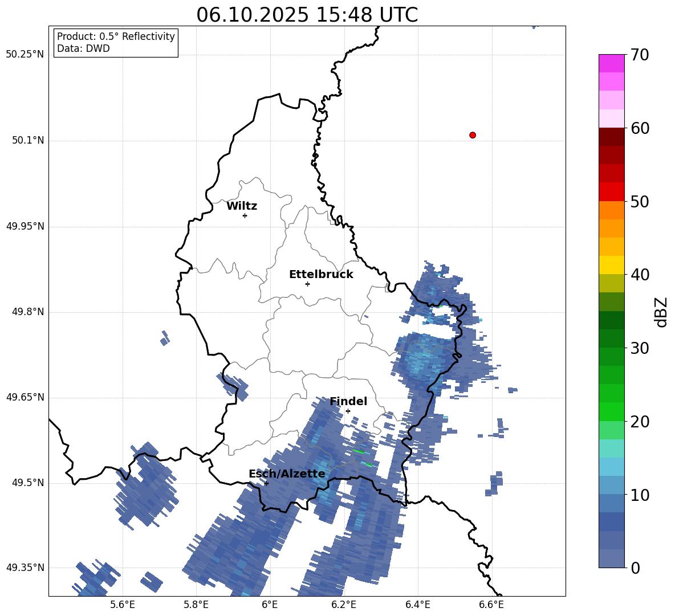Click the 6.4°E longitude label
The width and height of the screenshot is (675, 616).
point(417,605)
